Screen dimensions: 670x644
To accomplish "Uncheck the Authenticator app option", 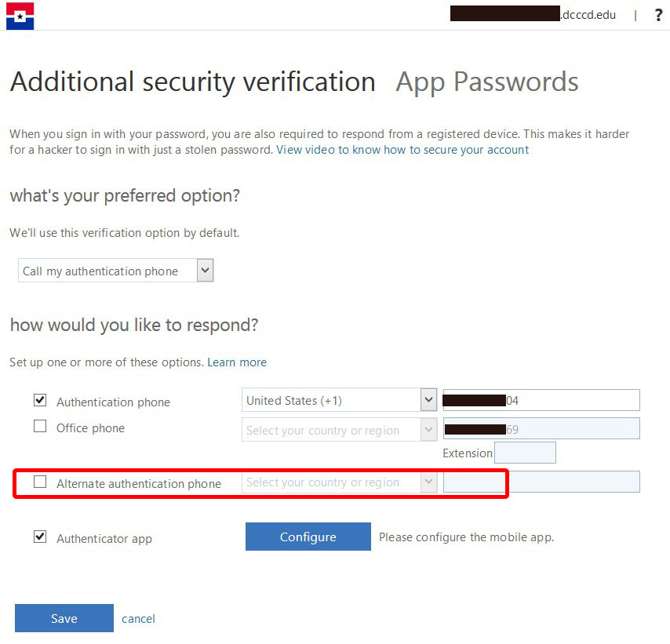I will [39, 537].
